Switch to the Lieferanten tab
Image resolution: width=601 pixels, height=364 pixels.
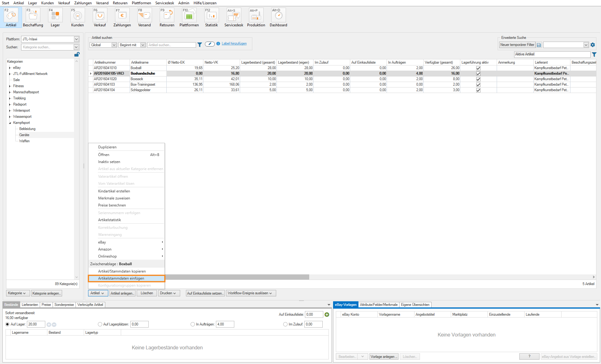tap(30, 305)
